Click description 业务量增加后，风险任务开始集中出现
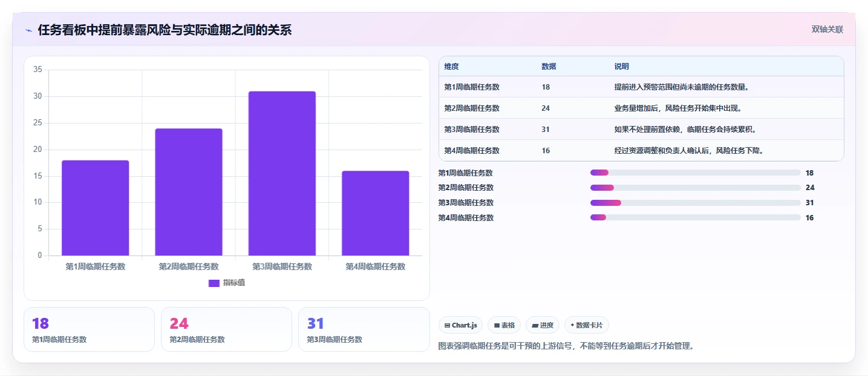 (677, 108)
